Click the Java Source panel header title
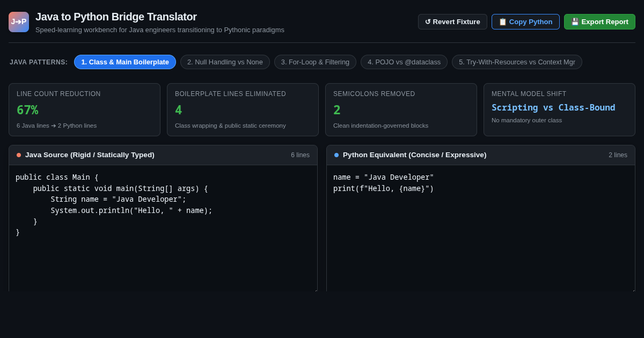 click(90, 155)
